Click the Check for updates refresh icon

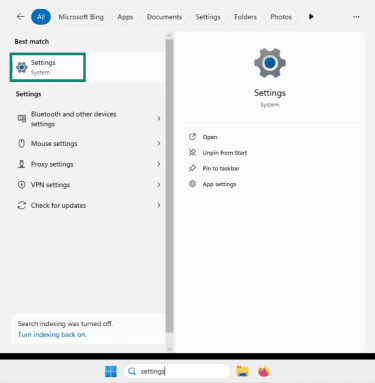22,205
